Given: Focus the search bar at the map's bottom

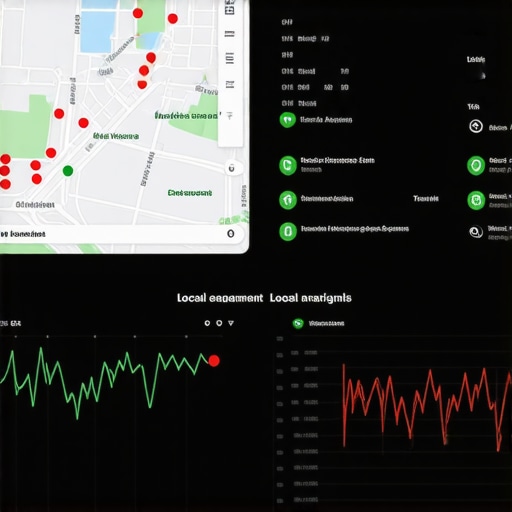Looking at the screenshot, I should point(122,234).
